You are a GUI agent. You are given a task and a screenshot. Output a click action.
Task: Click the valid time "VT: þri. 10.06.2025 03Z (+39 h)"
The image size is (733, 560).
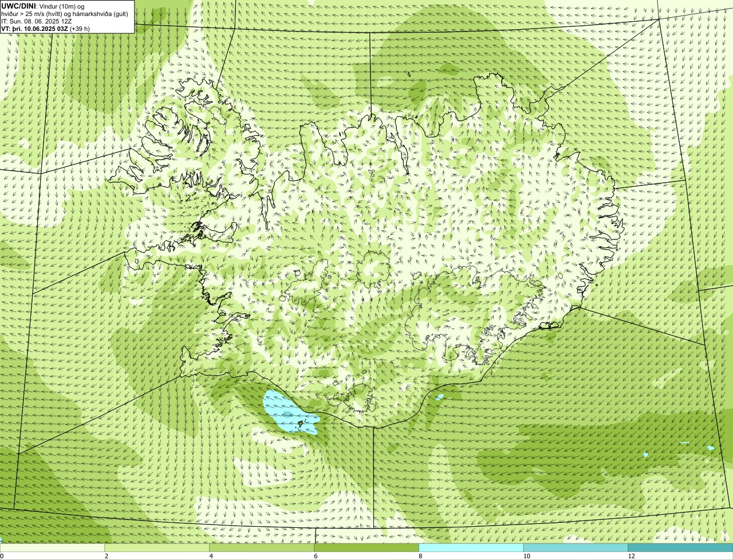[x=46, y=28]
